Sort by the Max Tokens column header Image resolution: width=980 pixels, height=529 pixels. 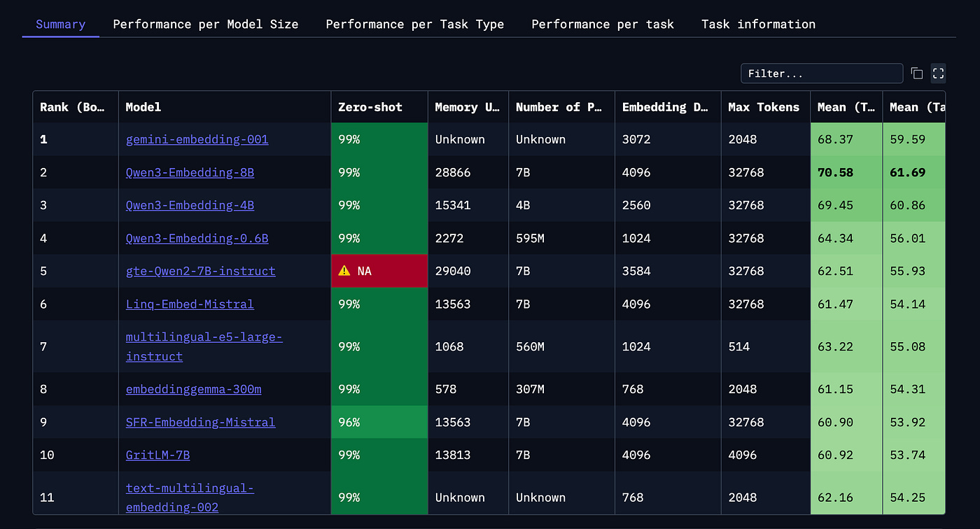[x=766, y=107]
